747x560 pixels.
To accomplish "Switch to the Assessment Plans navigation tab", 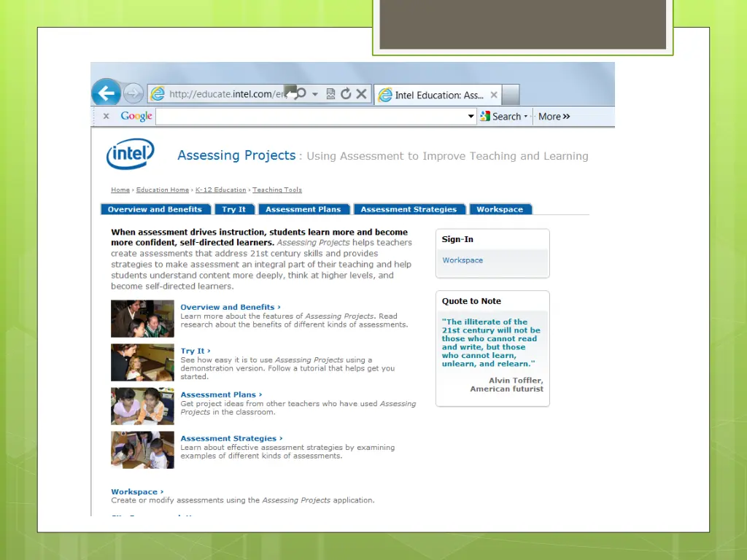I will click(x=303, y=209).
